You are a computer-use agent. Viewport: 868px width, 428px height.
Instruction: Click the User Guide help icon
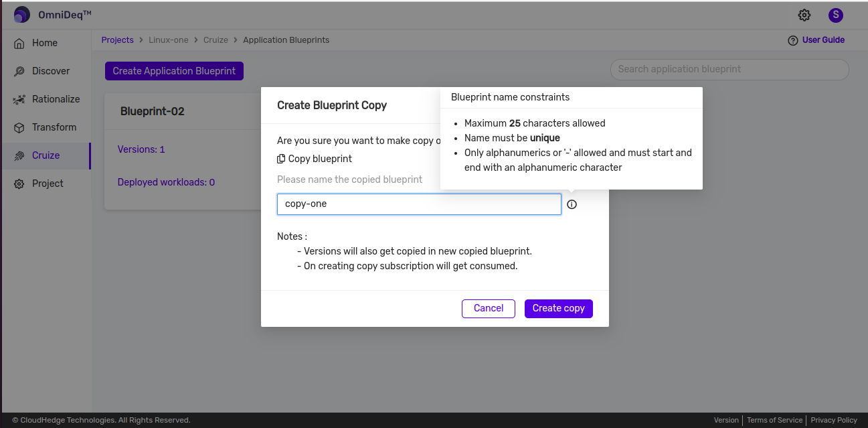(793, 40)
